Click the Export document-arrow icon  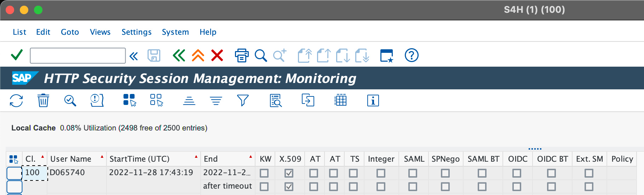[x=308, y=100]
